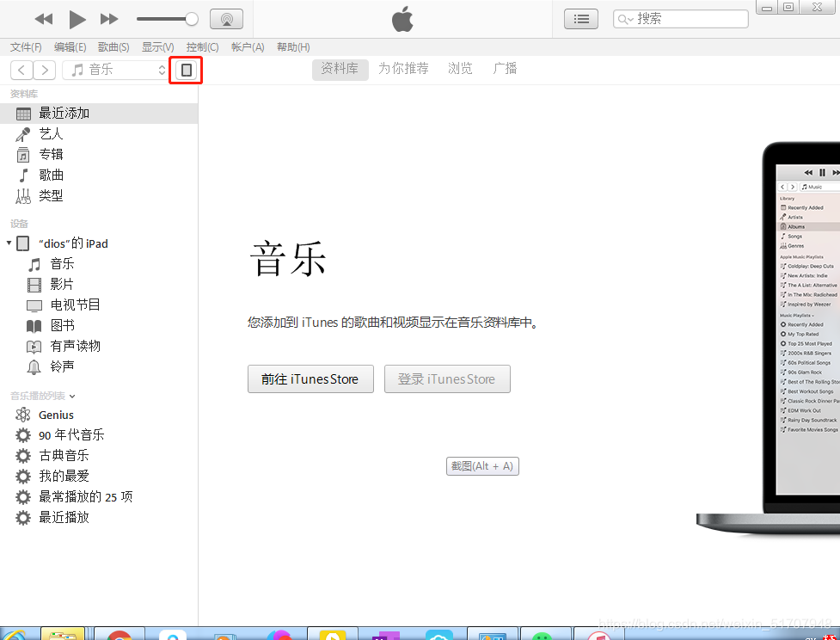Viewport: 840px width, 640px height.
Task: Switch to the 浏览 tab
Action: point(460,69)
